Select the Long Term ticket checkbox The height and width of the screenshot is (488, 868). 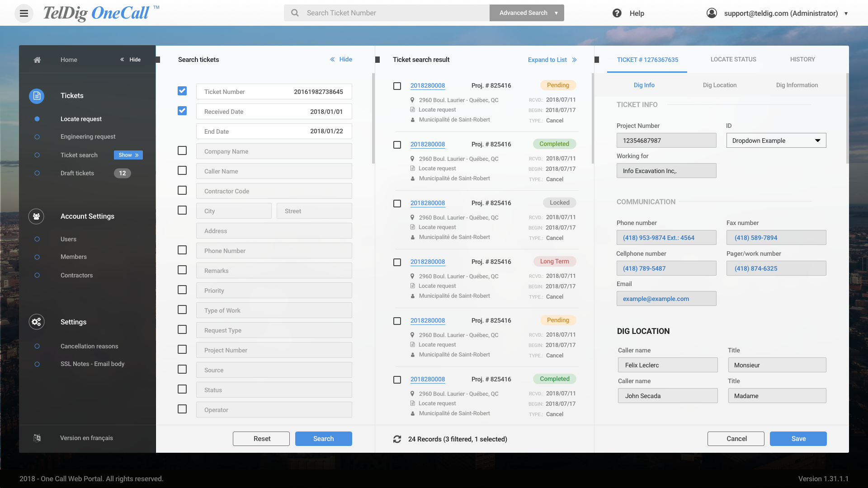pos(397,263)
